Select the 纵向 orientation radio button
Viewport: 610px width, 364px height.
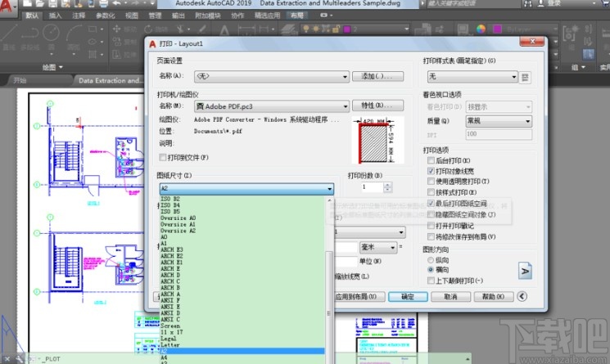coord(431,260)
